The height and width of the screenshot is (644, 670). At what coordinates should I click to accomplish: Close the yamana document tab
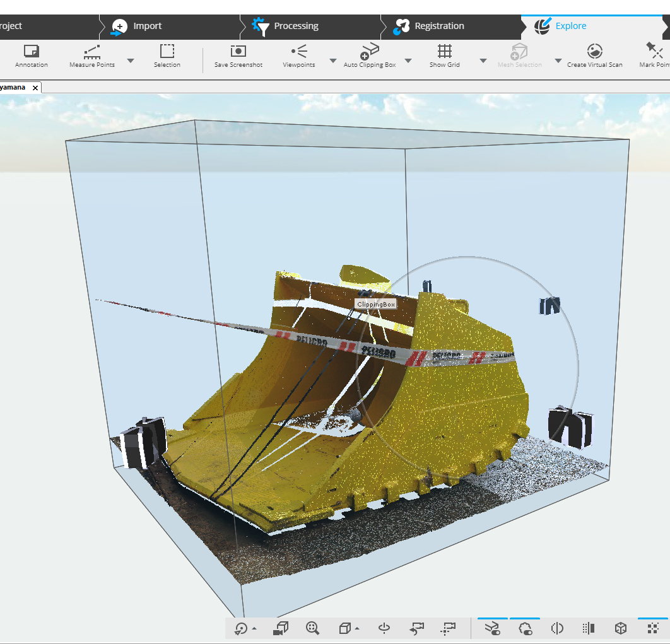[x=35, y=88]
